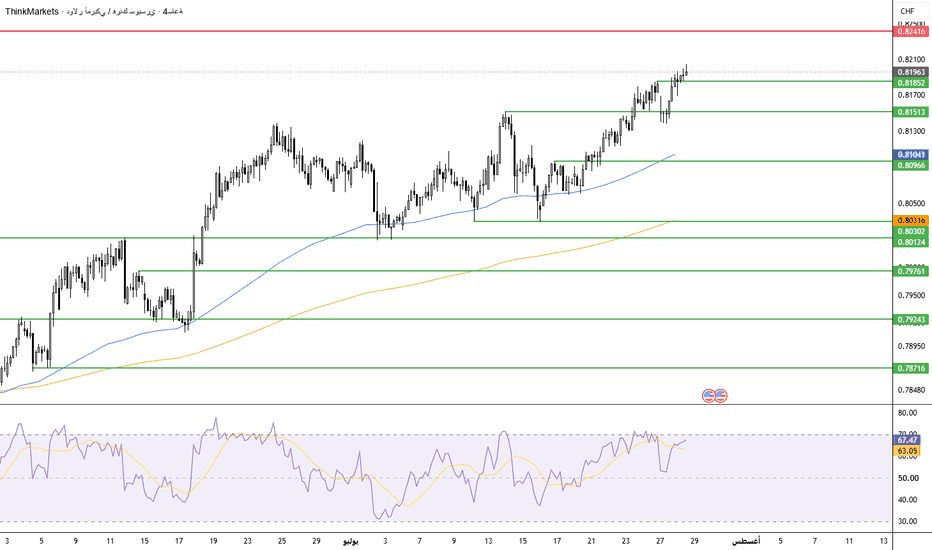Select the green 0.79761 level label
The height and width of the screenshot is (550, 932).
tap(911, 271)
